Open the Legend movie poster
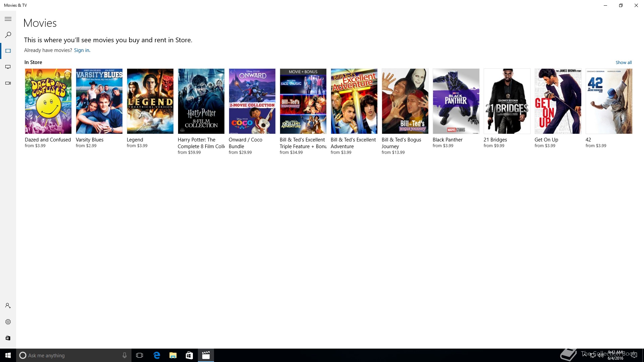This screenshot has height=362, width=644. point(150,101)
